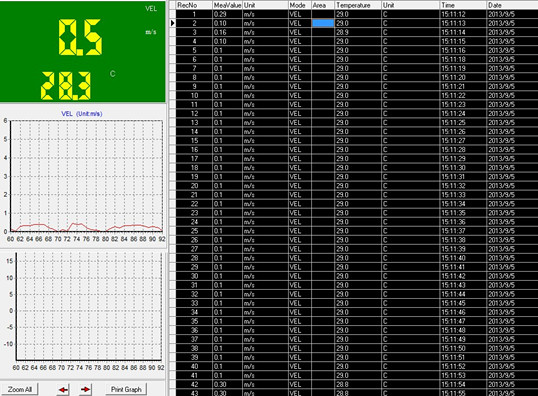The height and width of the screenshot is (396, 538).
Task: Select time 15:11:15 in record 4
Action: coord(463,41)
